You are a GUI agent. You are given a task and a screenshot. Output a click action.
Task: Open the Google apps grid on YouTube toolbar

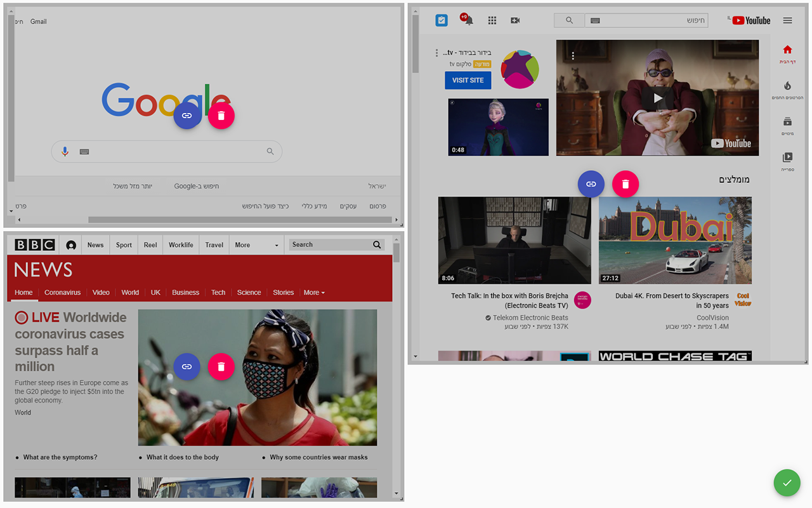pyautogui.click(x=492, y=20)
